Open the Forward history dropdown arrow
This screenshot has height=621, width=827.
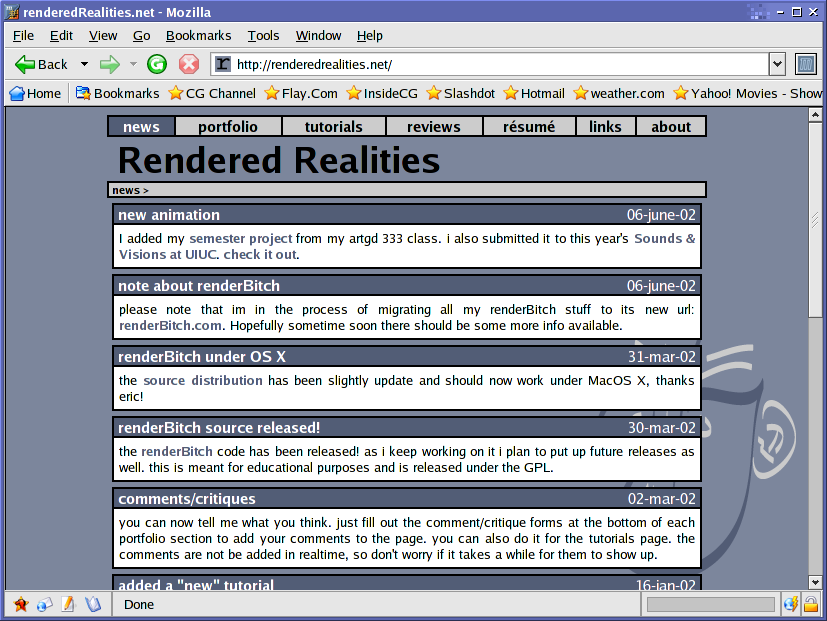(x=133, y=64)
